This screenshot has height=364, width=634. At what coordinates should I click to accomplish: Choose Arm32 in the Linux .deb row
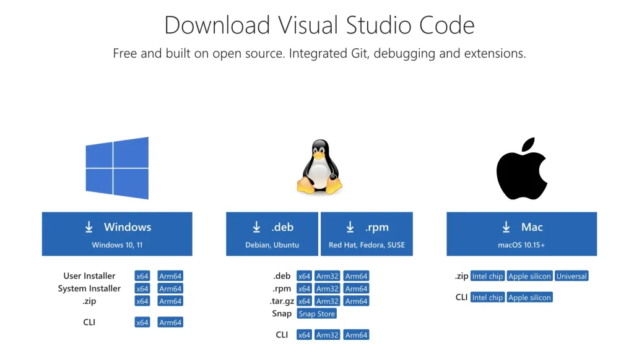click(328, 276)
